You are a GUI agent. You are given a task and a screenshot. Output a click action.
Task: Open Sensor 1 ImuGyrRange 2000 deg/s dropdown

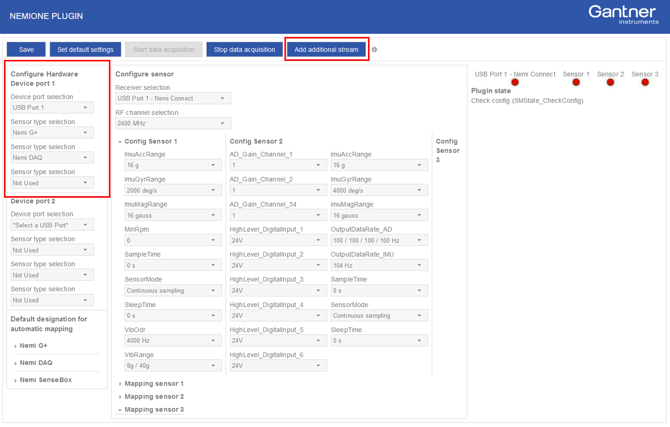pyautogui.click(x=173, y=190)
